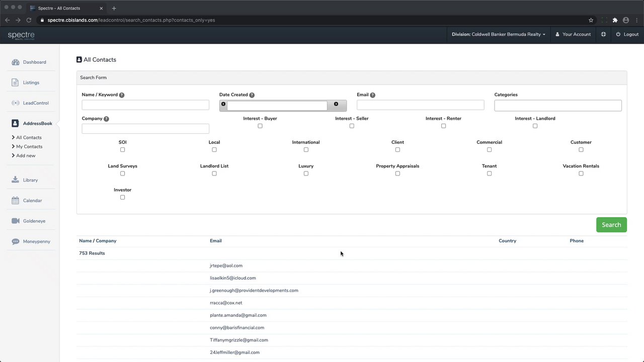
Task: Click the next date arrow in Date Created
Action: pos(336,104)
